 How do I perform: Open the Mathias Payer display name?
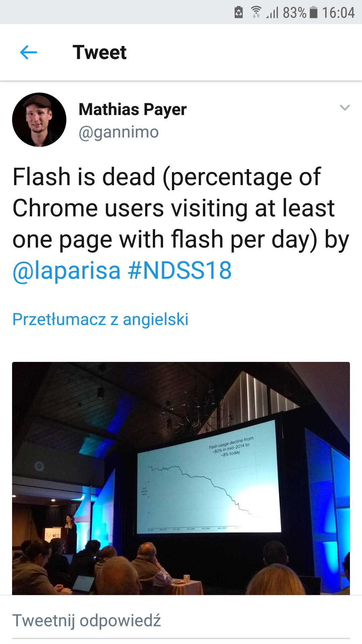(132, 109)
